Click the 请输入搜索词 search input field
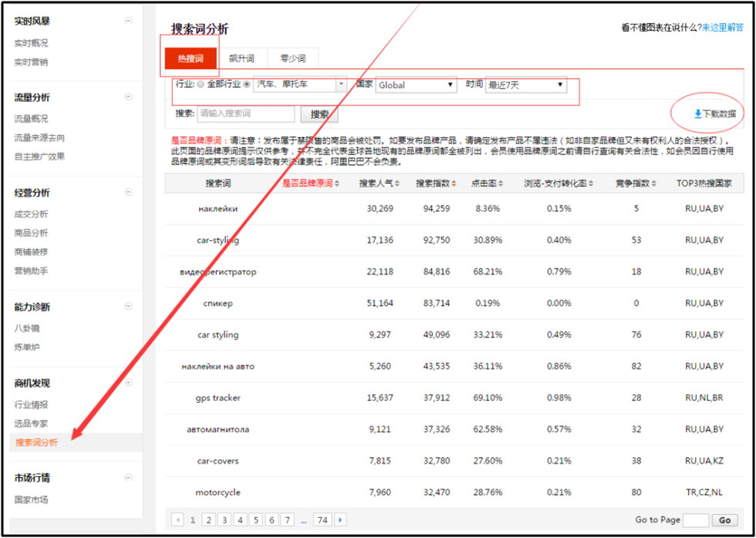The image size is (756, 538). (x=245, y=113)
